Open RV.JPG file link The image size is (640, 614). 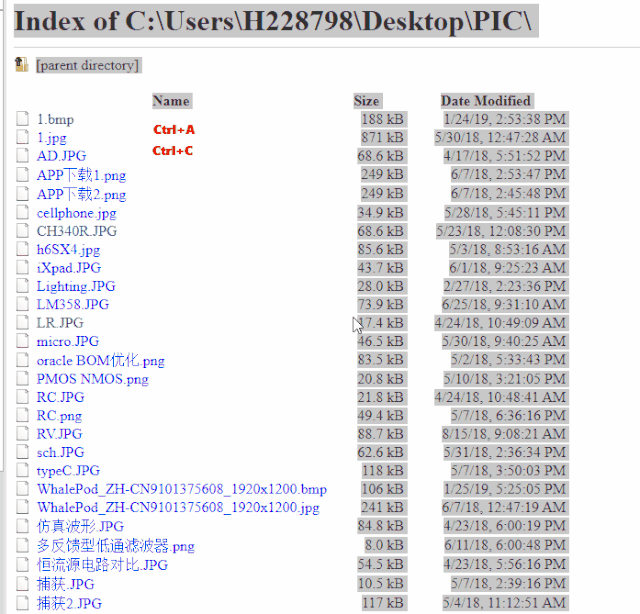point(60,434)
